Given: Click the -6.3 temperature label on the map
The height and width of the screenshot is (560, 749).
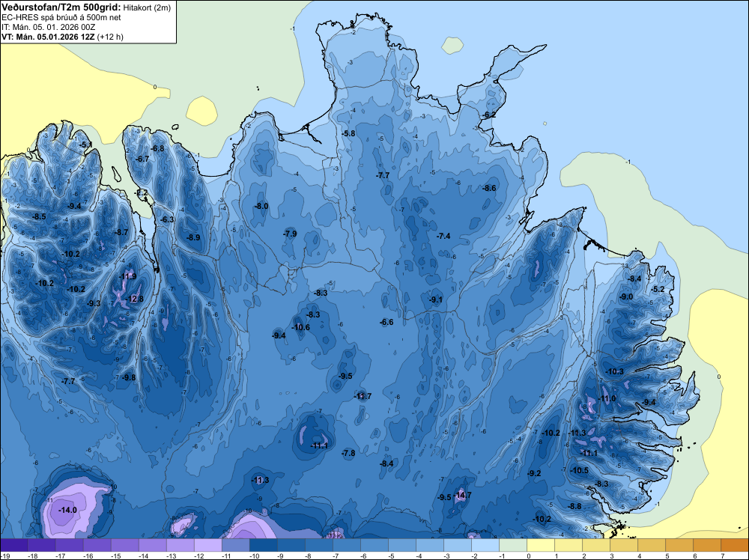Looking at the screenshot, I should pyautogui.click(x=167, y=219).
